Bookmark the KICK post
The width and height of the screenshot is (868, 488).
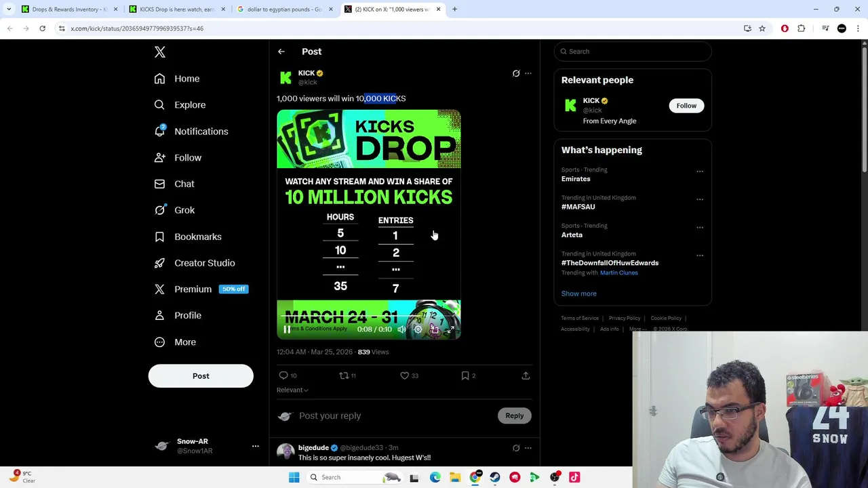tap(469, 375)
